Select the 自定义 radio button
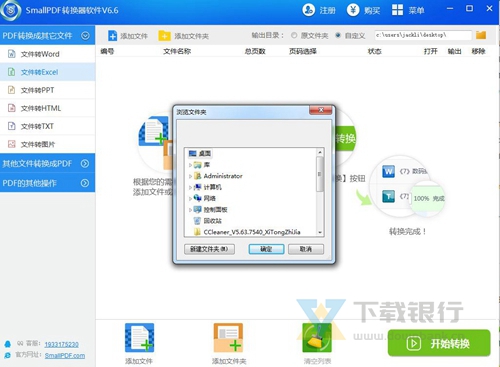This screenshot has width=500, height=367. [x=338, y=35]
